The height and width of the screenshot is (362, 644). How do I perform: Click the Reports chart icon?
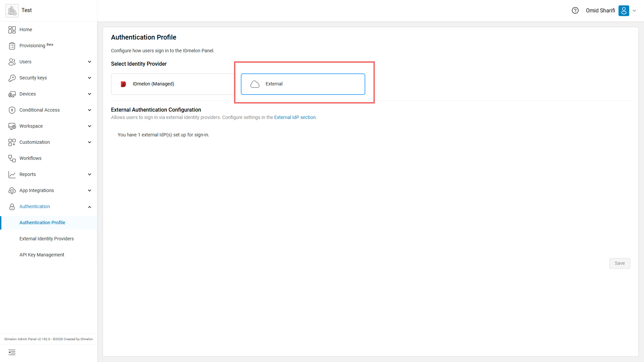coord(12,175)
